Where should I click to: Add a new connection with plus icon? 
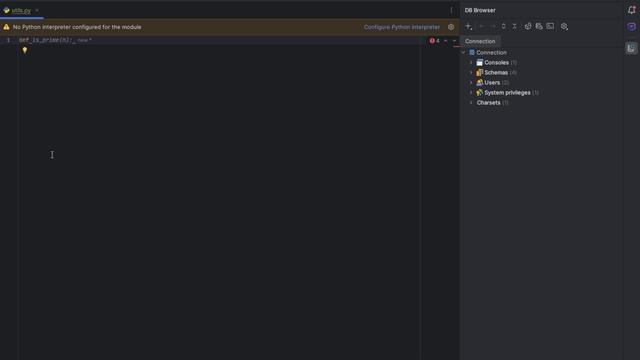click(x=469, y=27)
